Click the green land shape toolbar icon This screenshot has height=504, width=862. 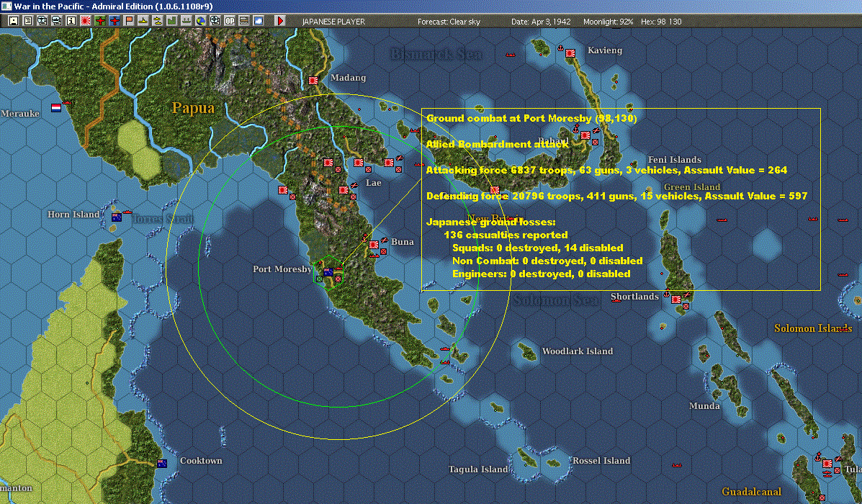pyautogui.click(x=171, y=21)
